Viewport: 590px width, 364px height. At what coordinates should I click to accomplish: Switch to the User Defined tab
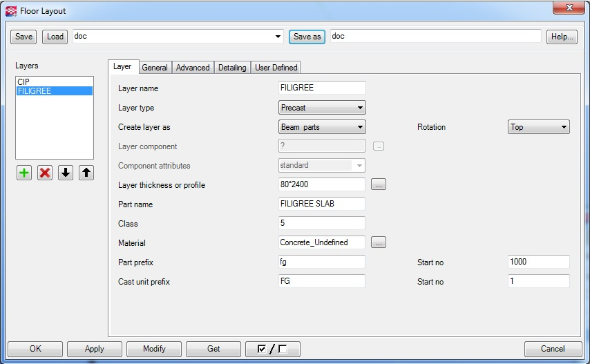(276, 68)
